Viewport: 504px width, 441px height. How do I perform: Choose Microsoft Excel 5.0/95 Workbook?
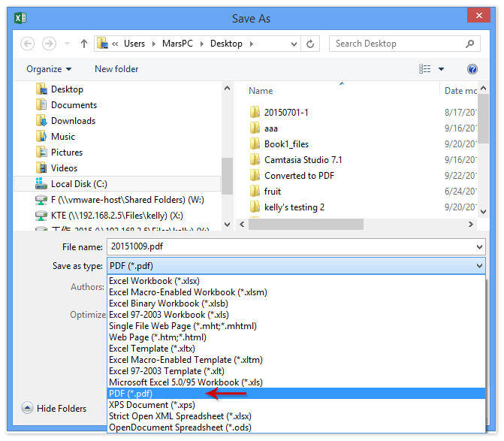pyautogui.click(x=296, y=382)
